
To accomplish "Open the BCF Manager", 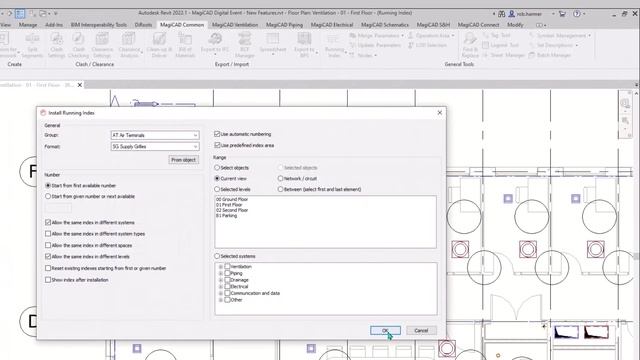I will 244,45.
